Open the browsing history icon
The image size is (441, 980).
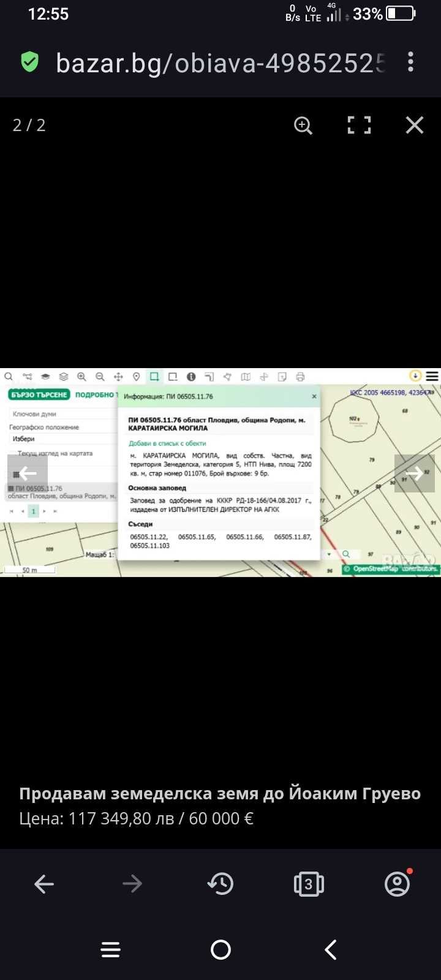[x=221, y=883]
